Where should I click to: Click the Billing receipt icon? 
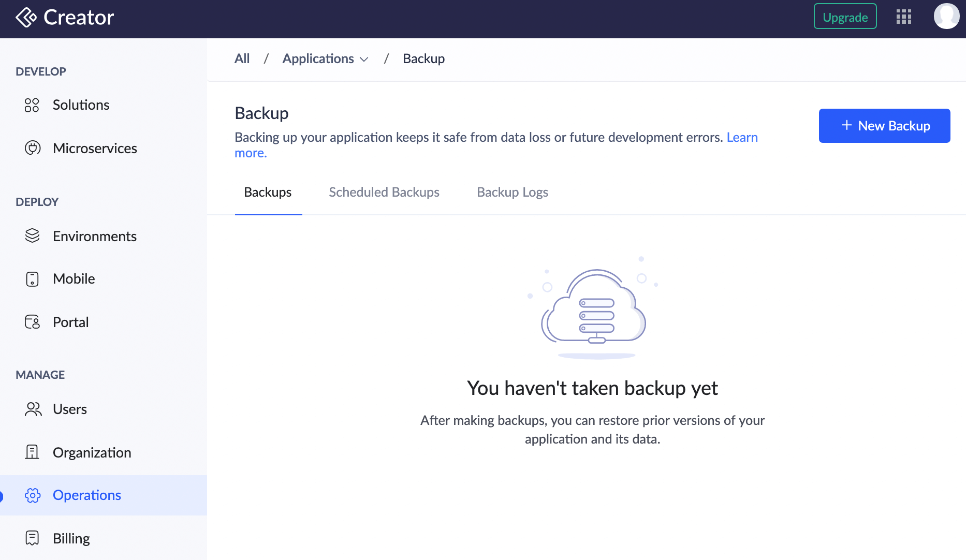click(x=32, y=538)
